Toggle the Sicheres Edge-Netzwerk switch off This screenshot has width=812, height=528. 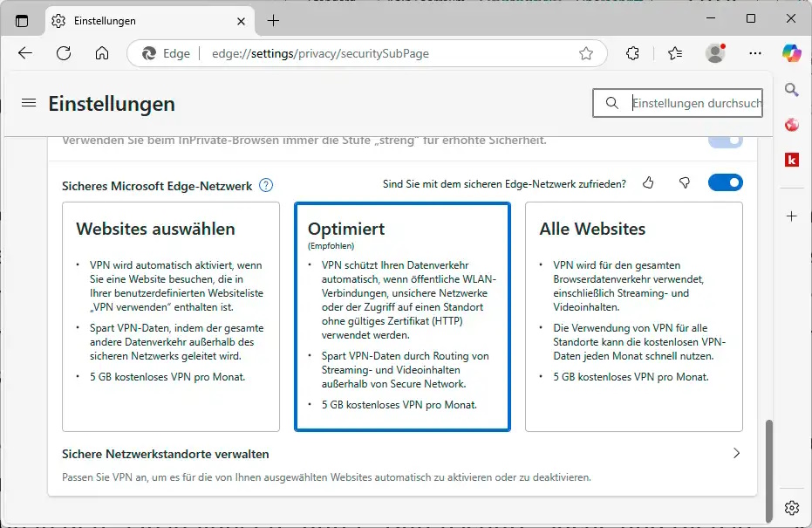725,182
